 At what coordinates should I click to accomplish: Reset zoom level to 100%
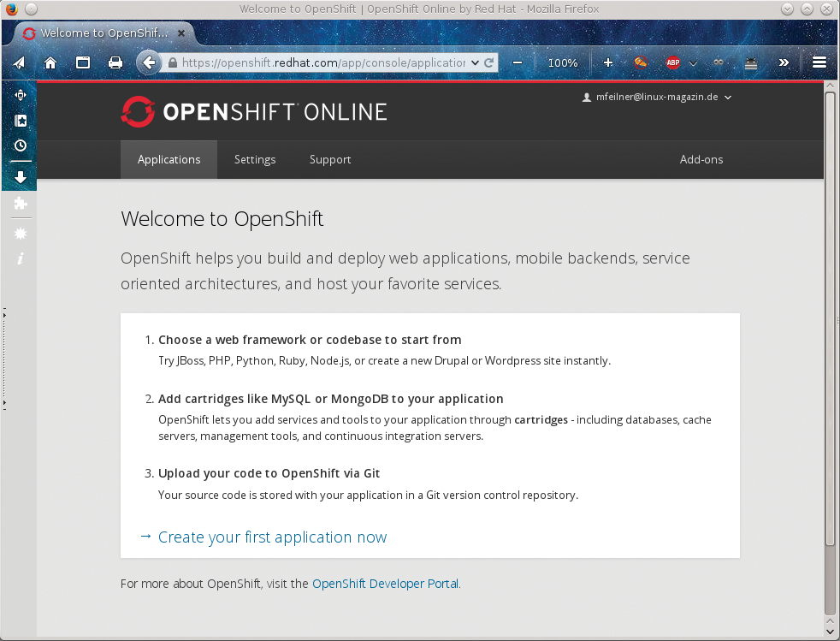click(x=563, y=62)
